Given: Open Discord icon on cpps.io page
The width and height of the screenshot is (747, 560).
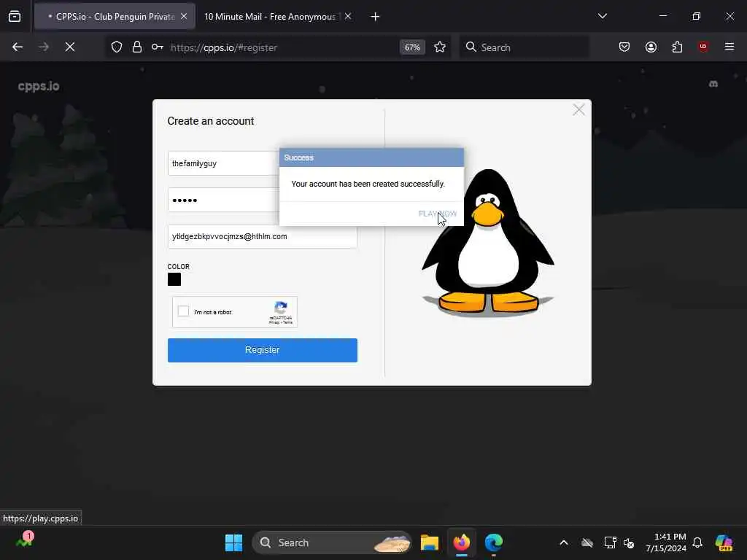Looking at the screenshot, I should click(713, 84).
